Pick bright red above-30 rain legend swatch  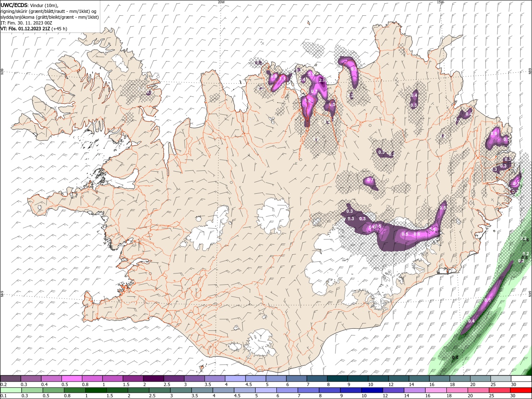click(521, 390)
